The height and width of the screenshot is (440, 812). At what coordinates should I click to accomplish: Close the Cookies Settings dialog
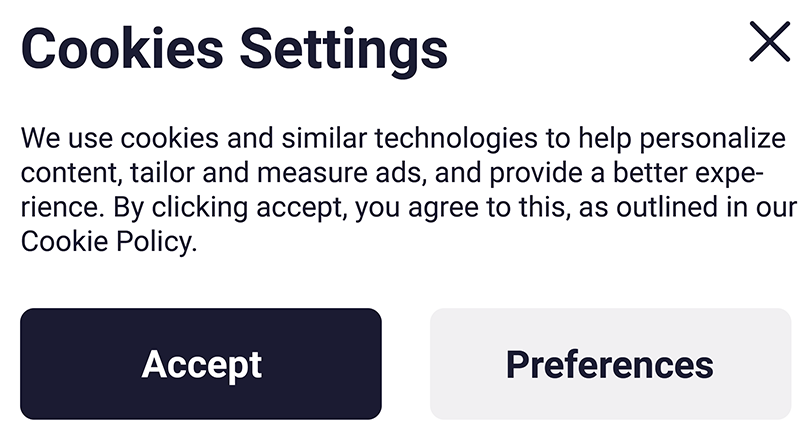pyautogui.click(x=769, y=42)
